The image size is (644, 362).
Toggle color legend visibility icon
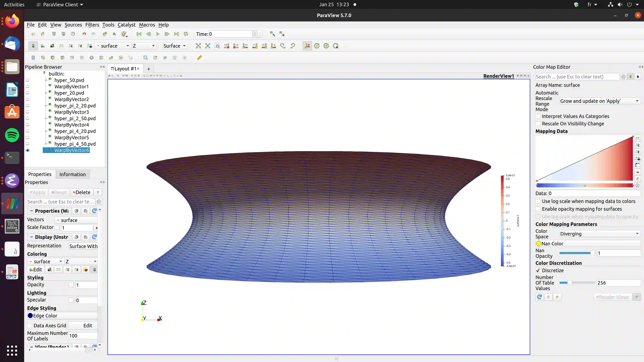(33, 46)
